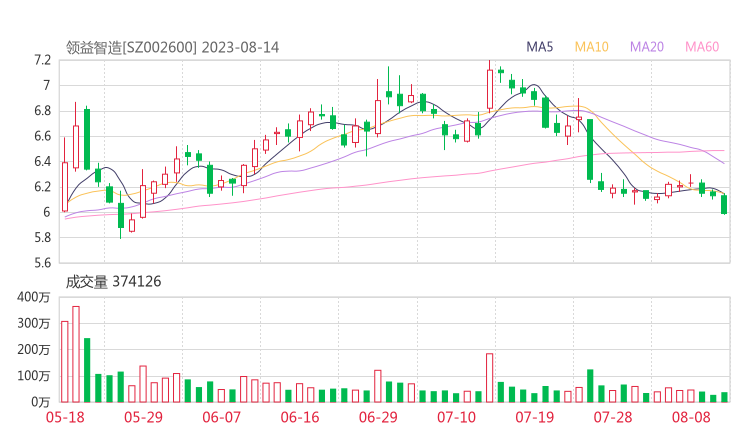Click the 05-29 date axis label
The width and height of the screenshot is (740, 440).
(143, 417)
